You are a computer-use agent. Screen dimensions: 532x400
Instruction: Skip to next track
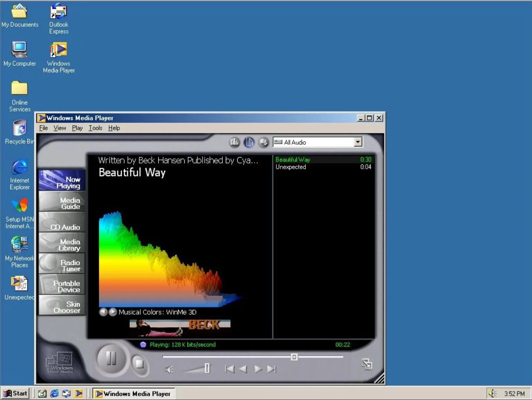point(272,369)
